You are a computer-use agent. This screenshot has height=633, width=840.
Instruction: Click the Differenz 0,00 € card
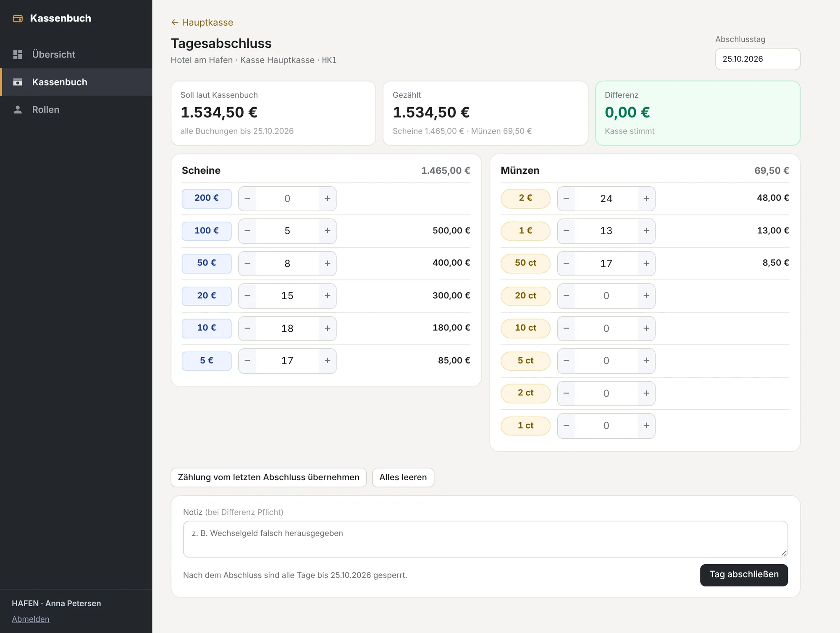point(698,113)
